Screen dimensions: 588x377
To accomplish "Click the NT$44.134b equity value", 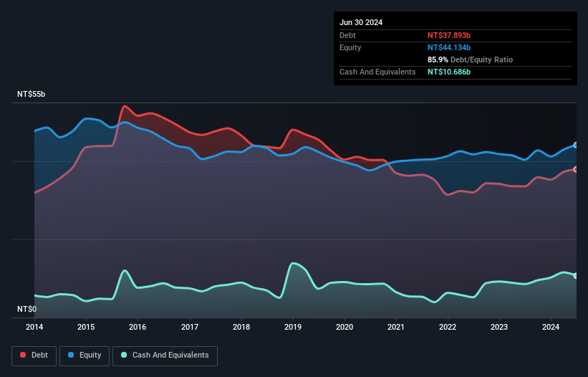I will point(449,47).
